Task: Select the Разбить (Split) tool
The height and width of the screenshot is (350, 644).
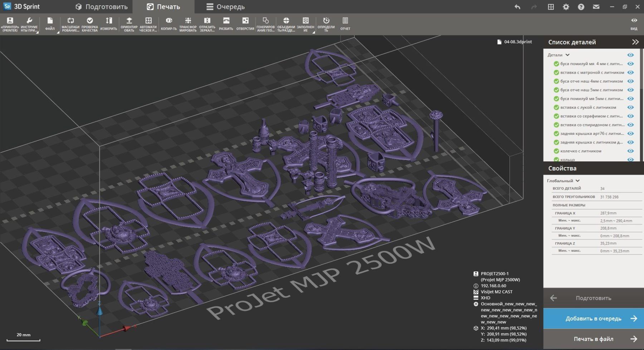Action: click(226, 24)
